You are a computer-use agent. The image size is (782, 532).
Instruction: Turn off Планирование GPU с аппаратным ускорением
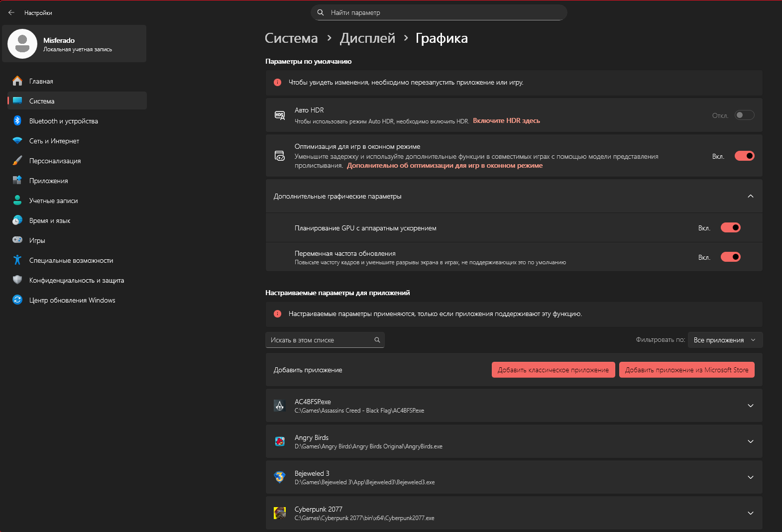[730, 228]
